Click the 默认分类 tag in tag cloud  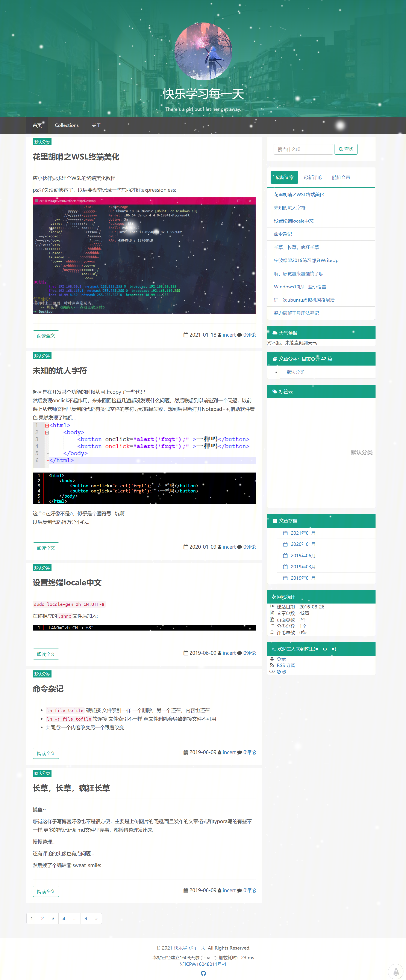361,452
